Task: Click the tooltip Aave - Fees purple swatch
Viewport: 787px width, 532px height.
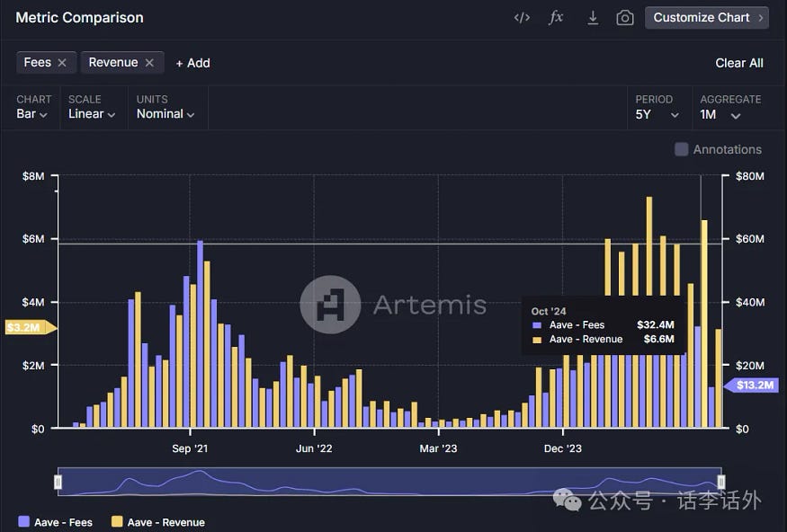Action: point(537,325)
